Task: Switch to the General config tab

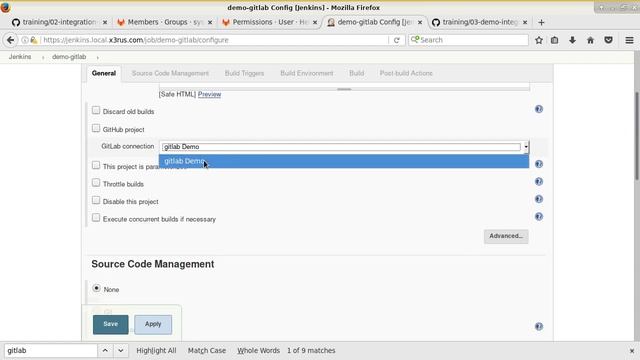Action: [104, 73]
